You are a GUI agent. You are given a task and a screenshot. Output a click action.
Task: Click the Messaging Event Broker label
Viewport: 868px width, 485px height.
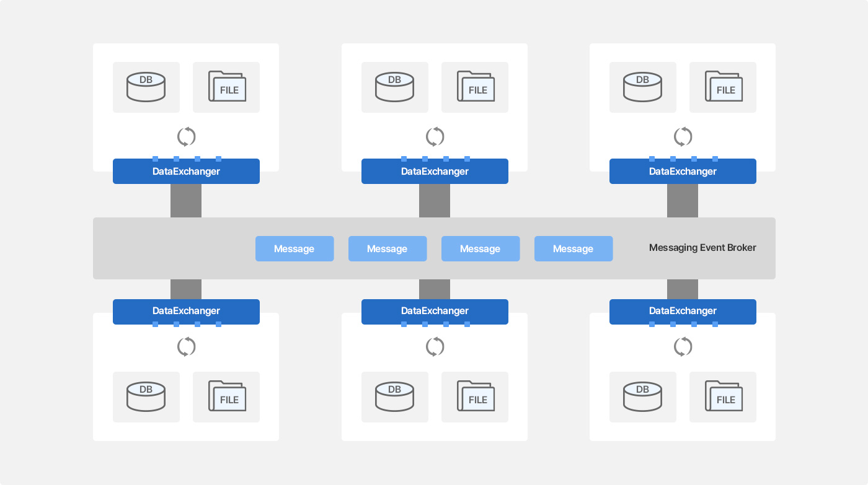[702, 248]
